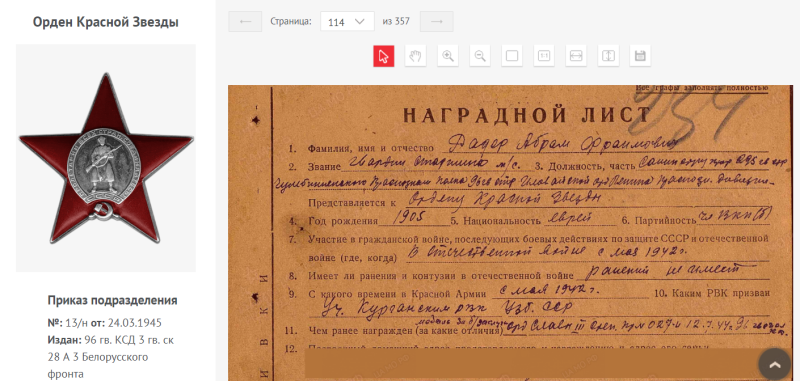Zoom in on the document
The width and height of the screenshot is (800, 381).
click(448, 56)
